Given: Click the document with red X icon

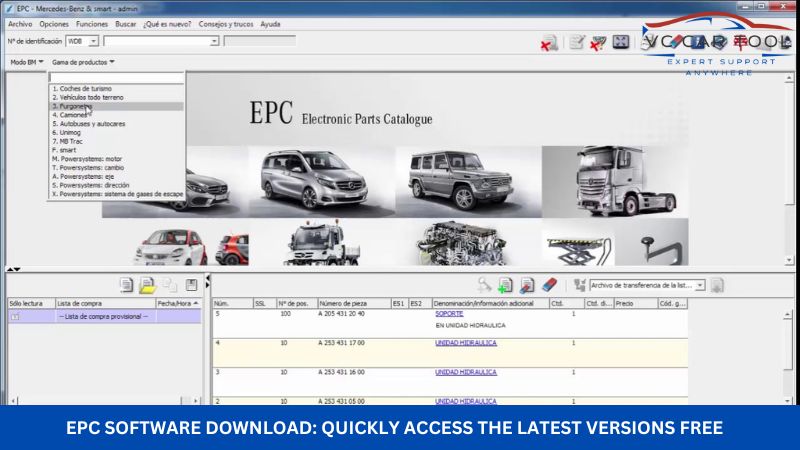Looking at the screenshot, I should [549, 43].
